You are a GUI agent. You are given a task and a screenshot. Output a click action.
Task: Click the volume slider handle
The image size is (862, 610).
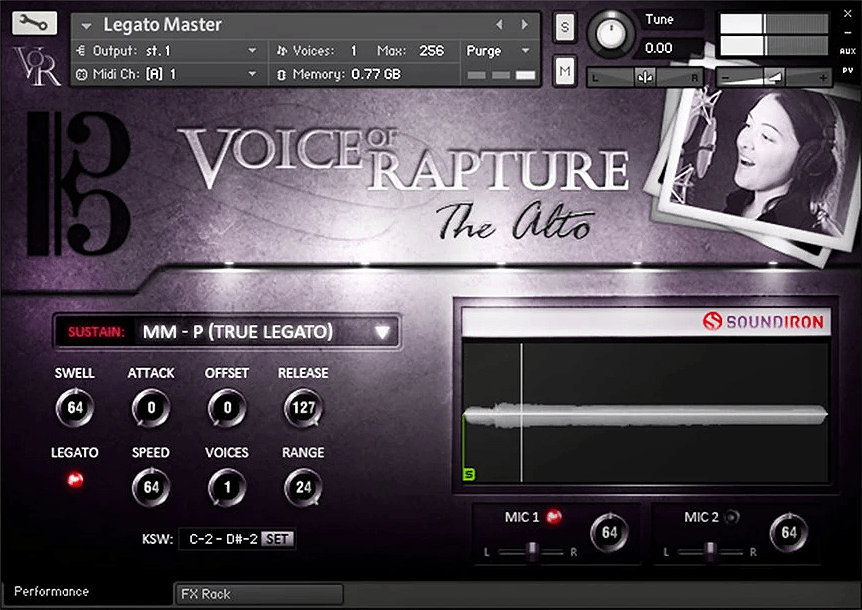pos(775,78)
